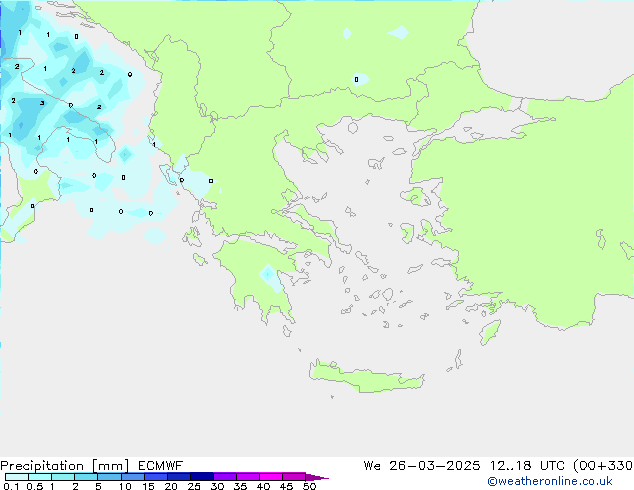This screenshot has height=490, width=634.
Task: Click the above-50 mm legend arrow tip
Action: tap(317, 477)
